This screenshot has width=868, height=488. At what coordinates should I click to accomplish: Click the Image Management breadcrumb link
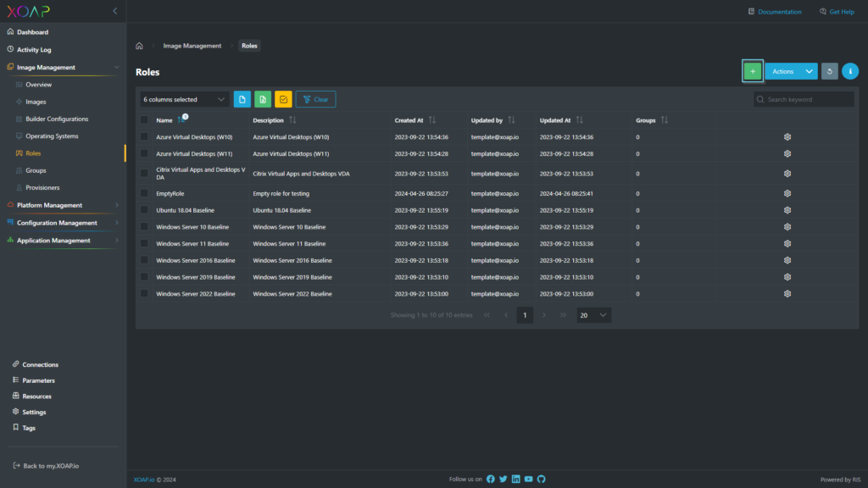tap(192, 46)
